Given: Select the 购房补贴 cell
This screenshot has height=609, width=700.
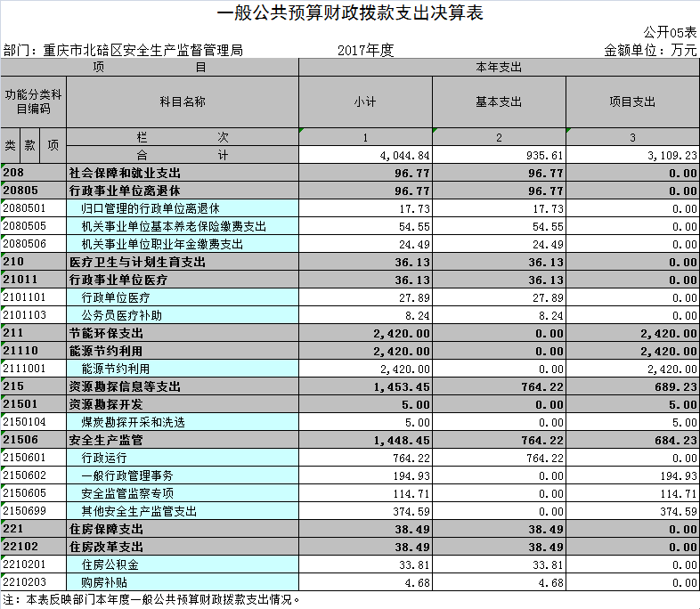Looking at the screenshot, I should 183,582.
